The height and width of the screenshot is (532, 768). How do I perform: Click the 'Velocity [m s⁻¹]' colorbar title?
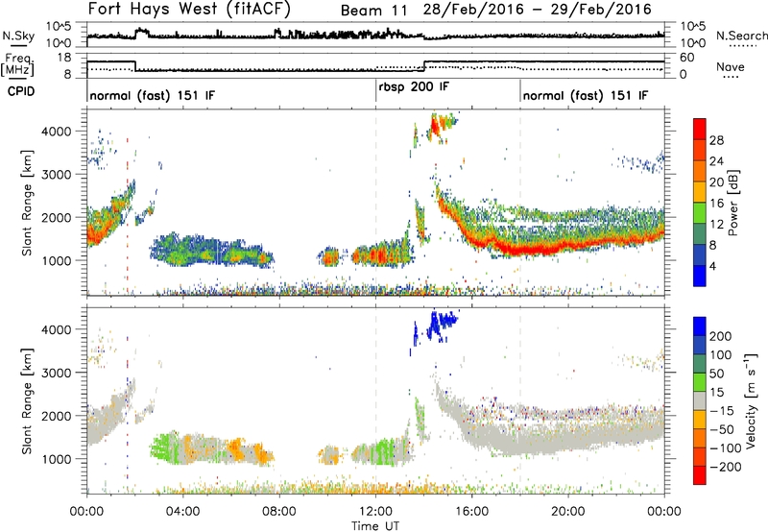[x=751, y=400]
